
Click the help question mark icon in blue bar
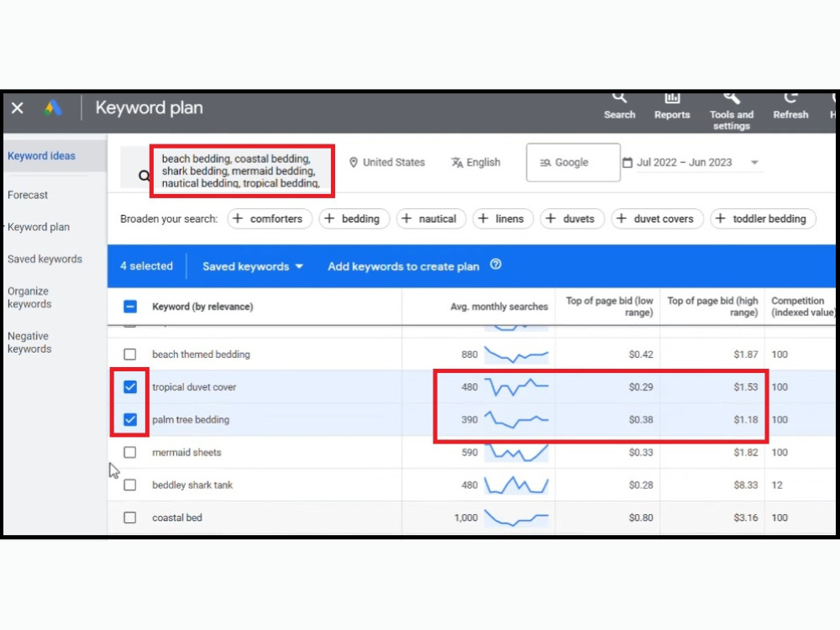pyautogui.click(x=496, y=265)
